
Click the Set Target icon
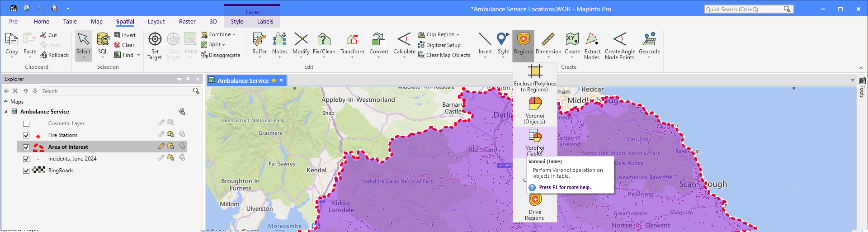tap(155, 46)
